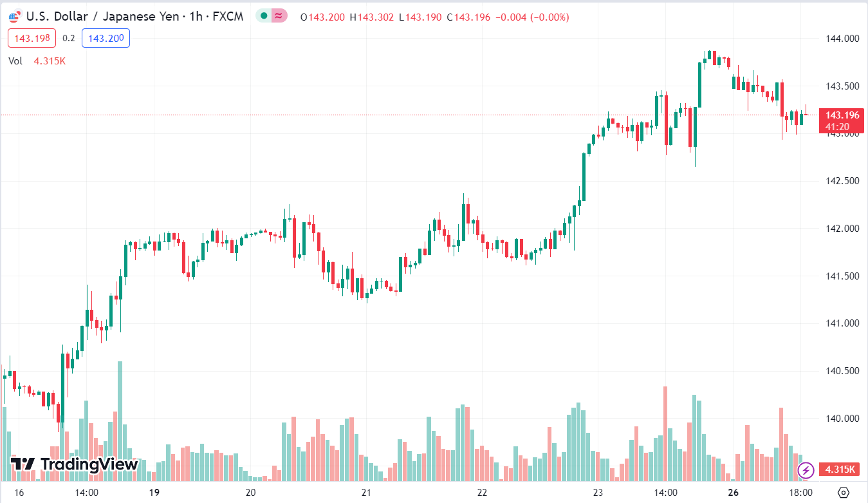Click the 18:00 time axis label
The height and width of the screenshot is (503, 868).
pos(800,493)
